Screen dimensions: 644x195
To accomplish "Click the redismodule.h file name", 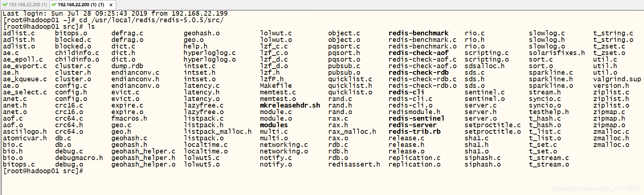I will 414,112.
